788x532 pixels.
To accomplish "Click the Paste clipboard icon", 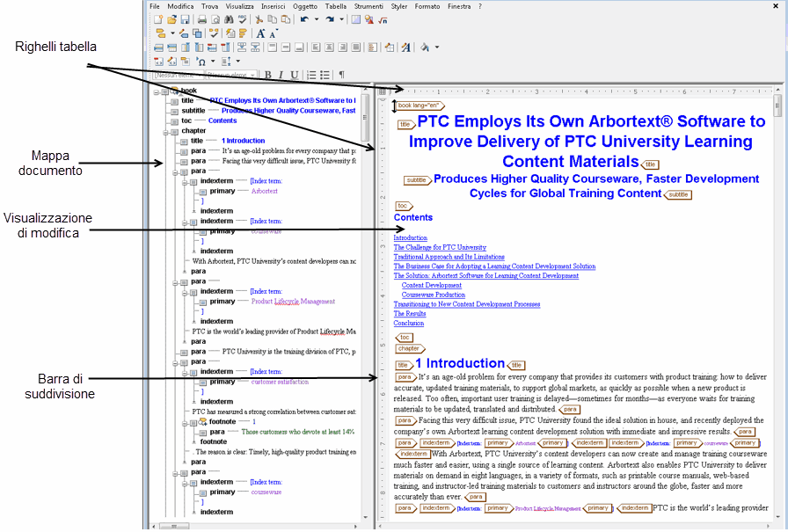I will point(286,19).
